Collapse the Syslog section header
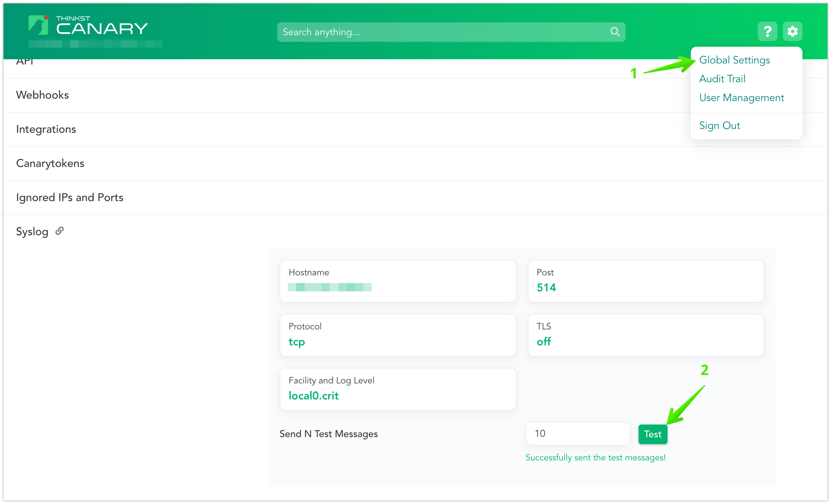This screenshot has width=831, height=504. point(32,231)
